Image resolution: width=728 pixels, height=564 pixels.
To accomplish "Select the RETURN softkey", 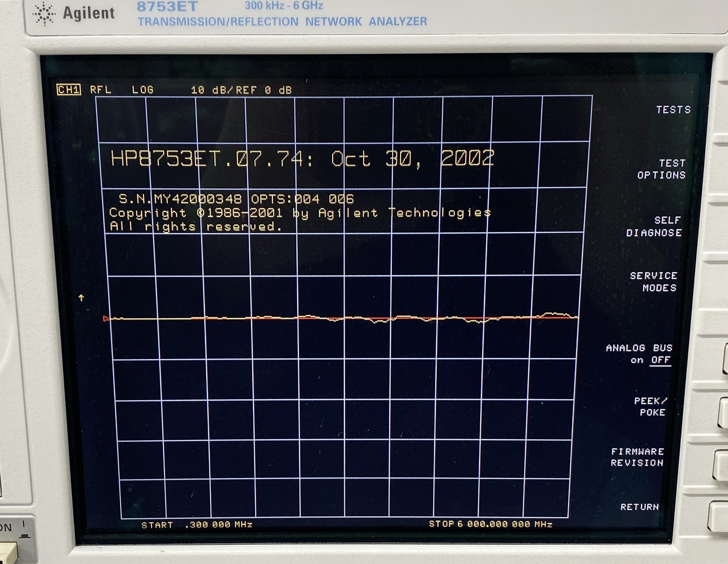I will point(640,507).
